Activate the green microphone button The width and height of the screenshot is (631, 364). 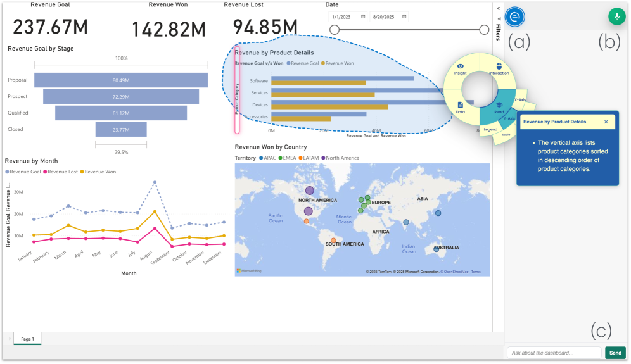[616, 16]
